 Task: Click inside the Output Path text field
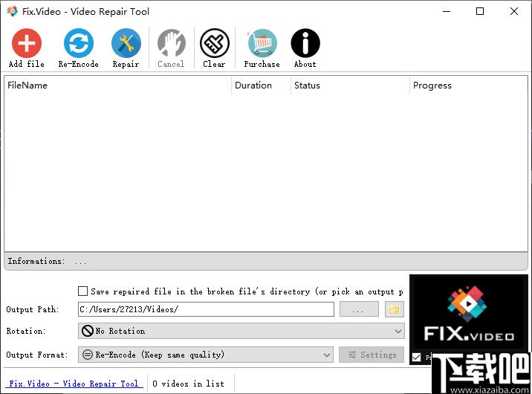click(x=206, y=309)
